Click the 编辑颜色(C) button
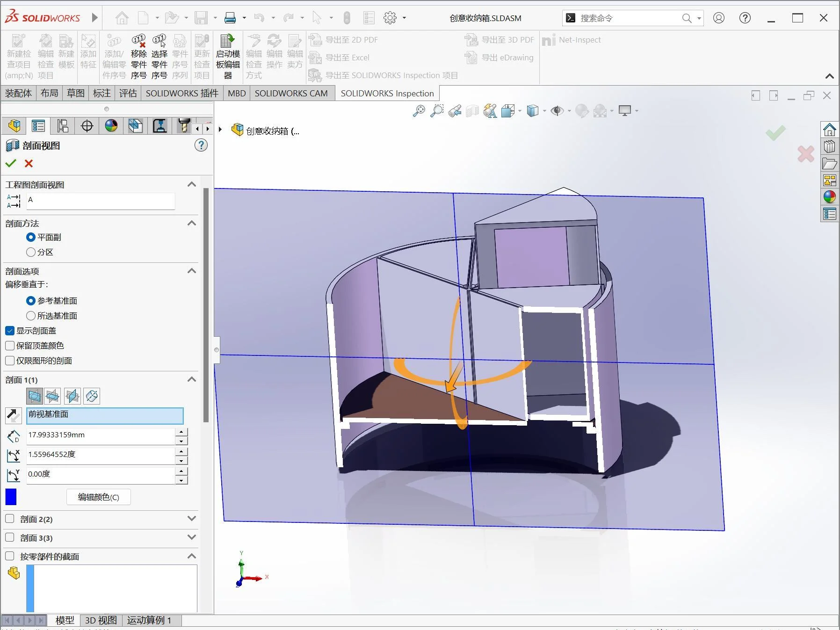Screen dimensions: 840x630 tap(98, 497)
